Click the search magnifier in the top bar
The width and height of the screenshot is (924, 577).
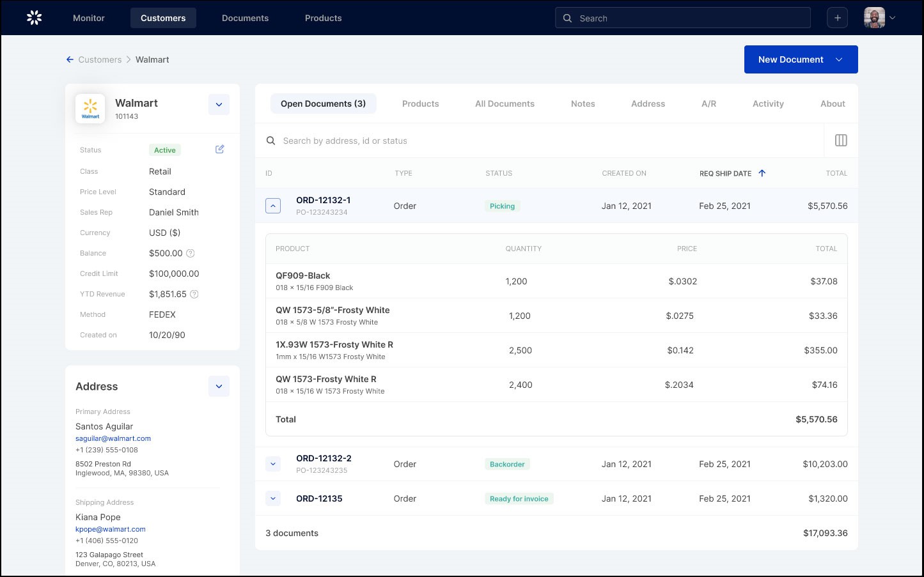tap(567, 18)
